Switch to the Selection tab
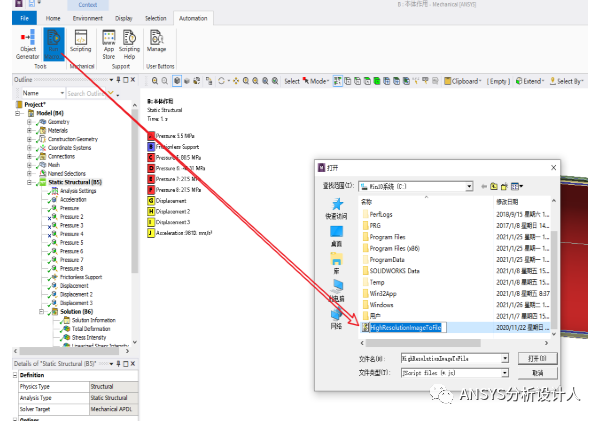 pyautogui.click(x=156, y=18)
